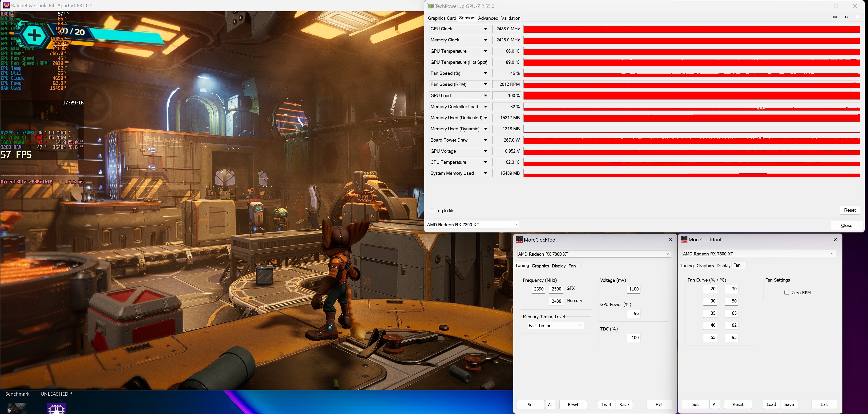Screen dimensions: 868x414
Task: Open device dropdown in MoreClockTool Tuning window
Action: coord(594,254)
